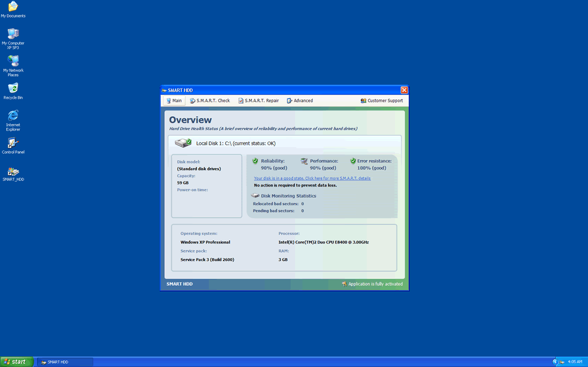The image size is (588, 367).
Task: Open the Advanced tab
Action: click(x=300, y=101)
